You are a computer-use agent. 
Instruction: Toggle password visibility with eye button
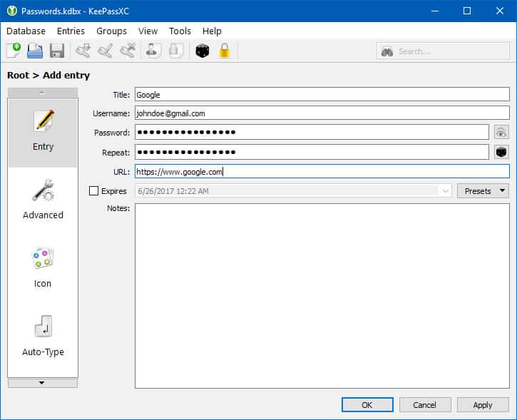[501, 133]
